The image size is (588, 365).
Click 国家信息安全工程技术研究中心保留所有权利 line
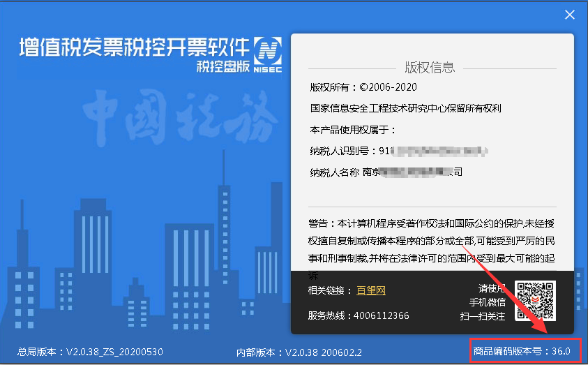click(406, 108)
